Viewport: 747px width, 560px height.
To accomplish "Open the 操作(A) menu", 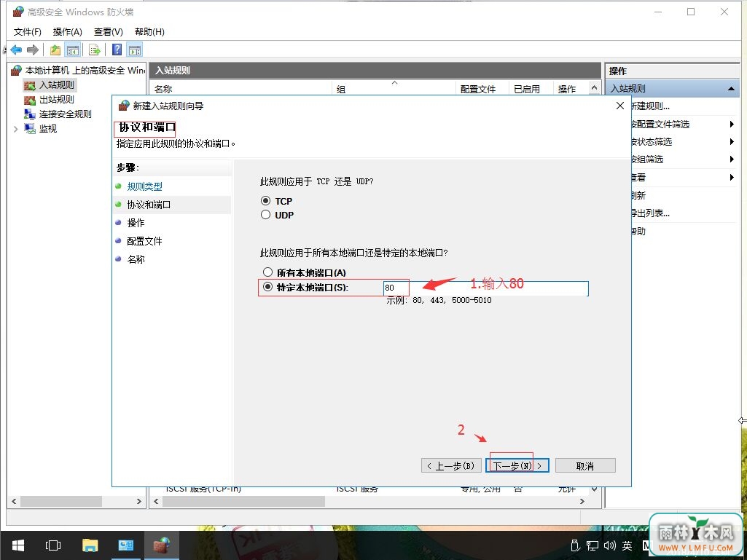I will [x=67, y=32].
